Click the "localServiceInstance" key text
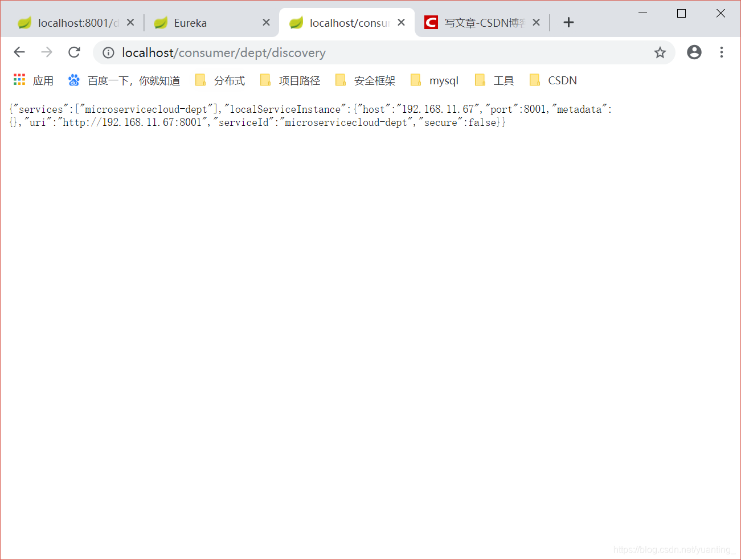The height and width of the screenshot is (560, 741). tap(285, 109)
